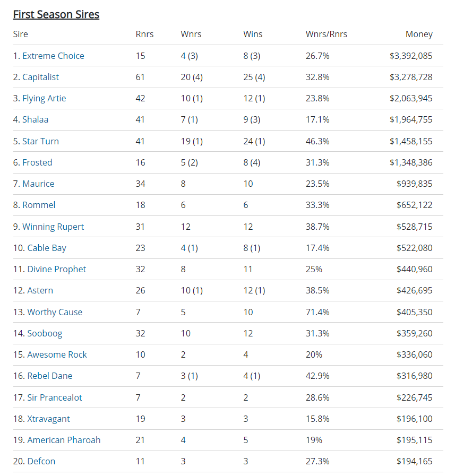Screen dimensions: 455x476
Task: Open Sir Prancealot's sire link
Action: 55,397
